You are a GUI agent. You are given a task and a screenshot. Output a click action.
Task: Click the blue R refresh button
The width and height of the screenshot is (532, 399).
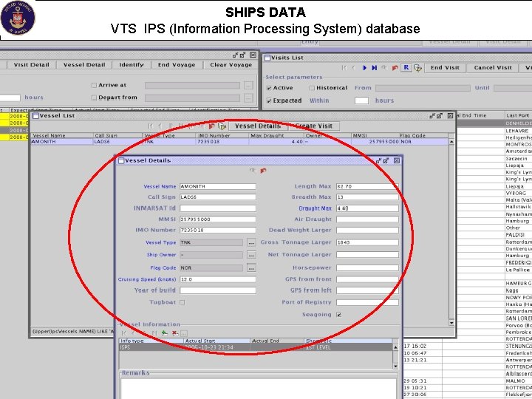coord(406,67)
